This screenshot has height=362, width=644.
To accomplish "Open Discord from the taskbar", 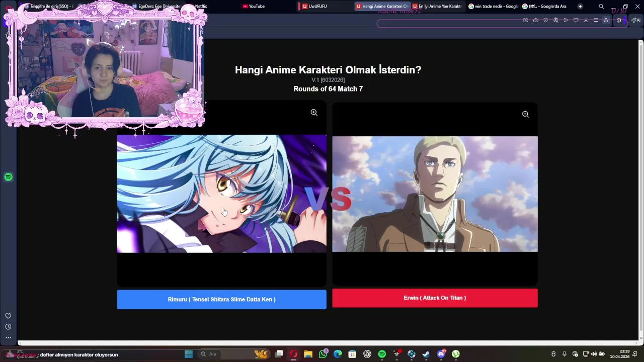I will pyautogui.click(x=441, y=354).
